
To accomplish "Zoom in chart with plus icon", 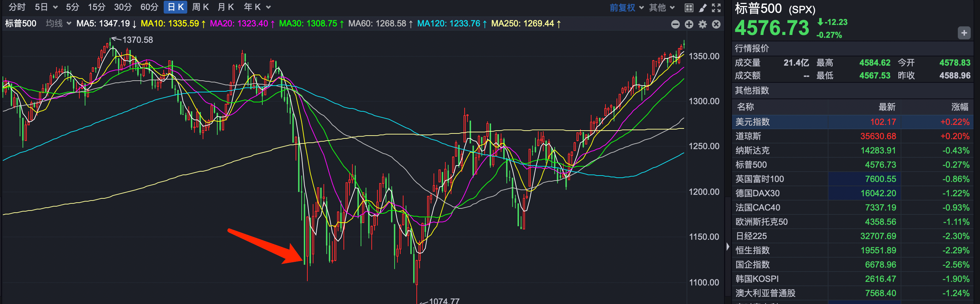I will pyautogui.click(x=689, y=24).
